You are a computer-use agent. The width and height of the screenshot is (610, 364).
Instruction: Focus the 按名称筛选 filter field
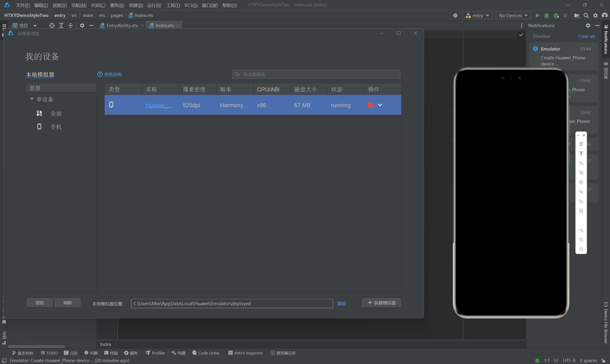click(x=316, y=74)
